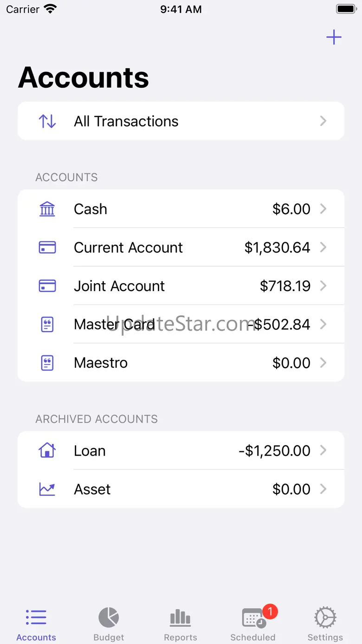The width and height of the screenshot is (362, 644).
Task: Open the Reports tab
Action: pyautogui.click(x=181, y=624)
